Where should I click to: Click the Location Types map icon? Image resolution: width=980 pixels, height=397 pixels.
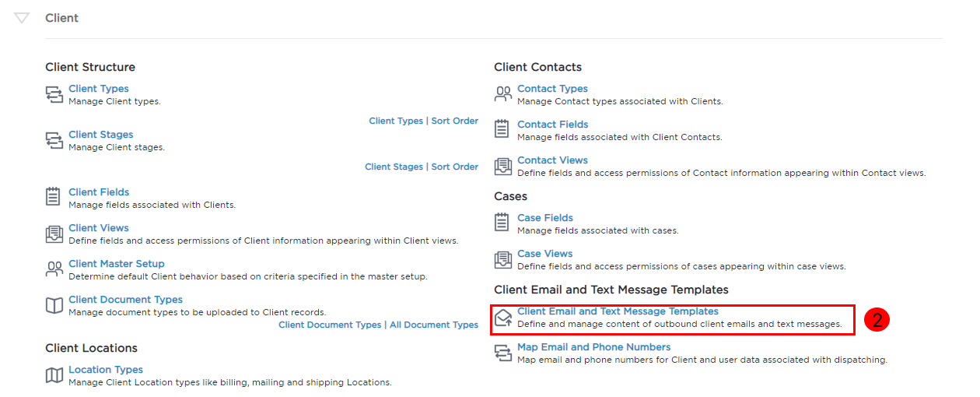tap(54, 376)
